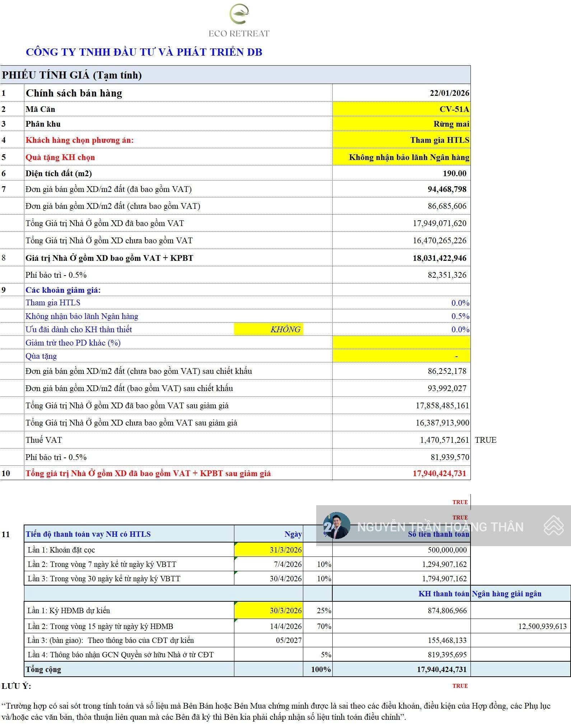The width and height of the screenshot is (571, 728).
Task: Click the bold amount 18,031,422,946
Action: pos(439,258)
